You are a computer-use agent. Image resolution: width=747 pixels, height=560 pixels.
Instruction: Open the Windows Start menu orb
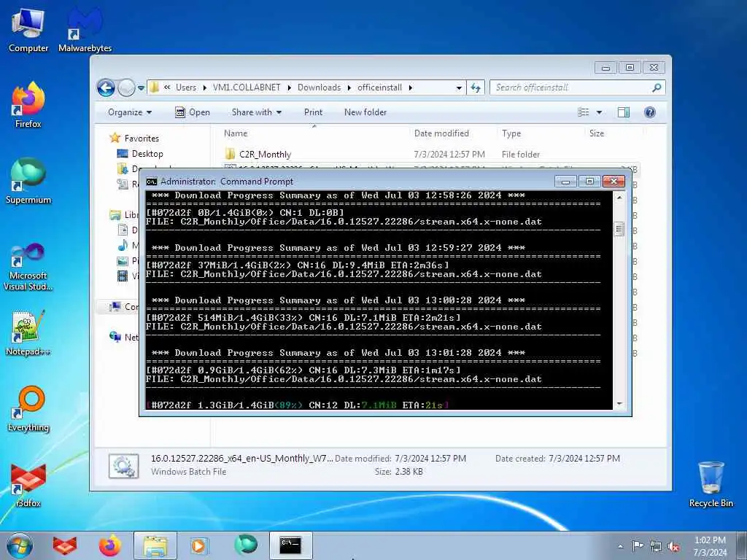coord(20,545)
